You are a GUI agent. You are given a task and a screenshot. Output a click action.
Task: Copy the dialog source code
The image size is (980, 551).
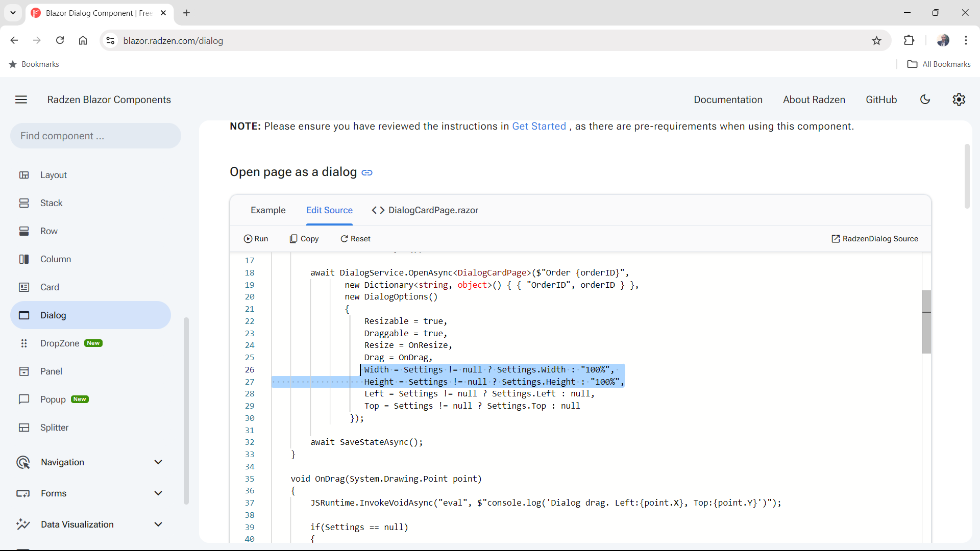tap(304, 238)
